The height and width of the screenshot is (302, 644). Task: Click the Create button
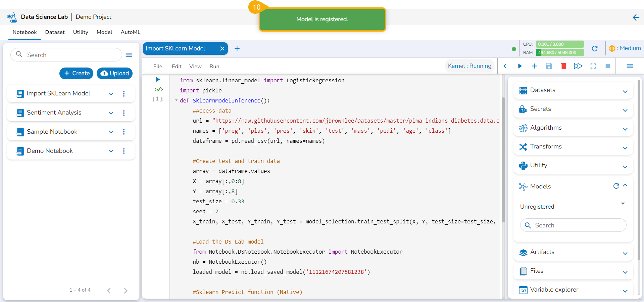(77, 73)
